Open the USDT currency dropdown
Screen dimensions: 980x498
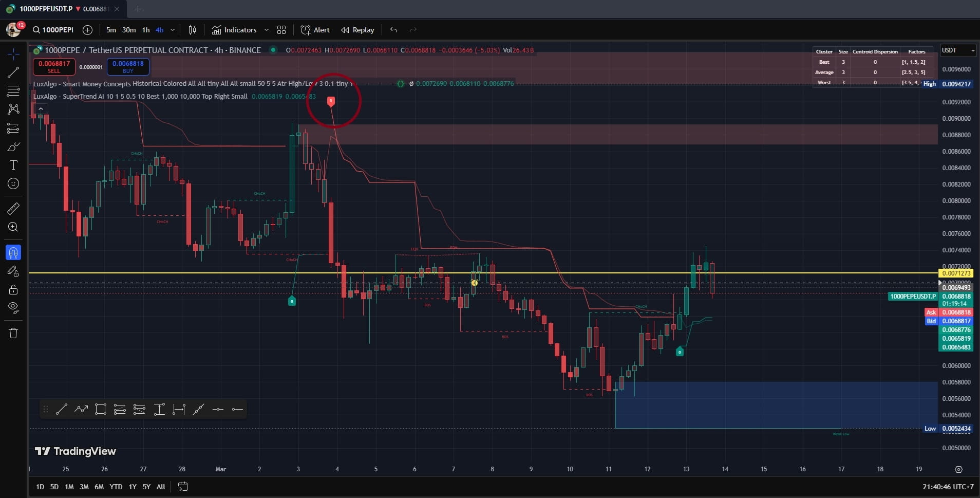(x=958, y=50)
